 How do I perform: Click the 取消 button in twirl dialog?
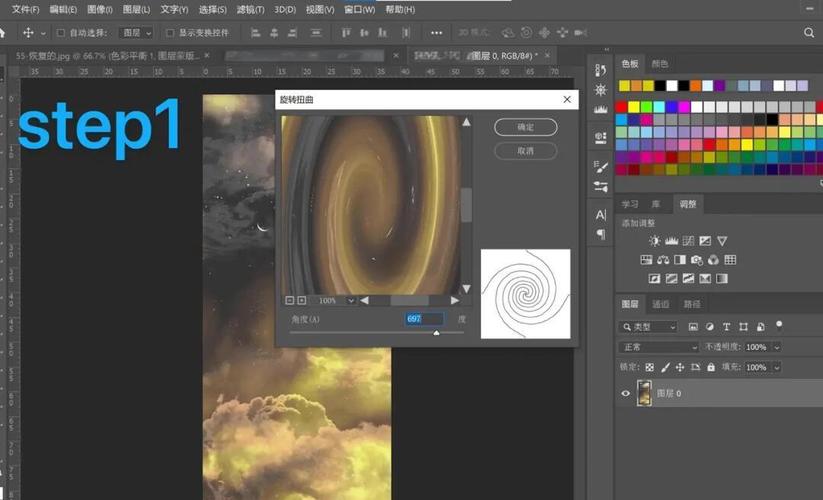(525, 151)
